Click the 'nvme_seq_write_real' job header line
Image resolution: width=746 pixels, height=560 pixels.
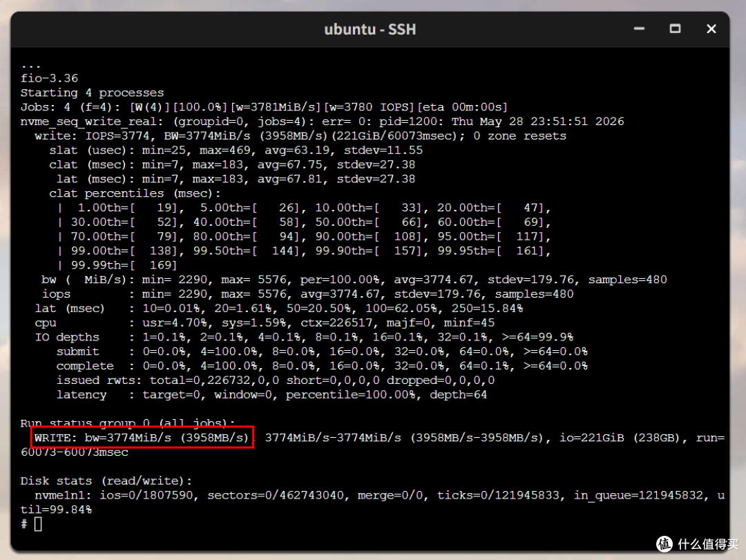click(322, 122)
